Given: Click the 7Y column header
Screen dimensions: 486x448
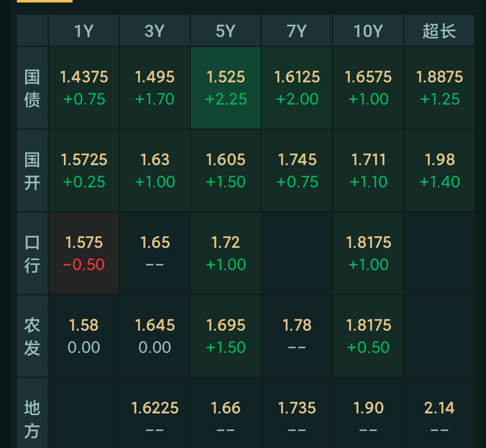Looking at the screenshot, I should [x=297, y=30].
